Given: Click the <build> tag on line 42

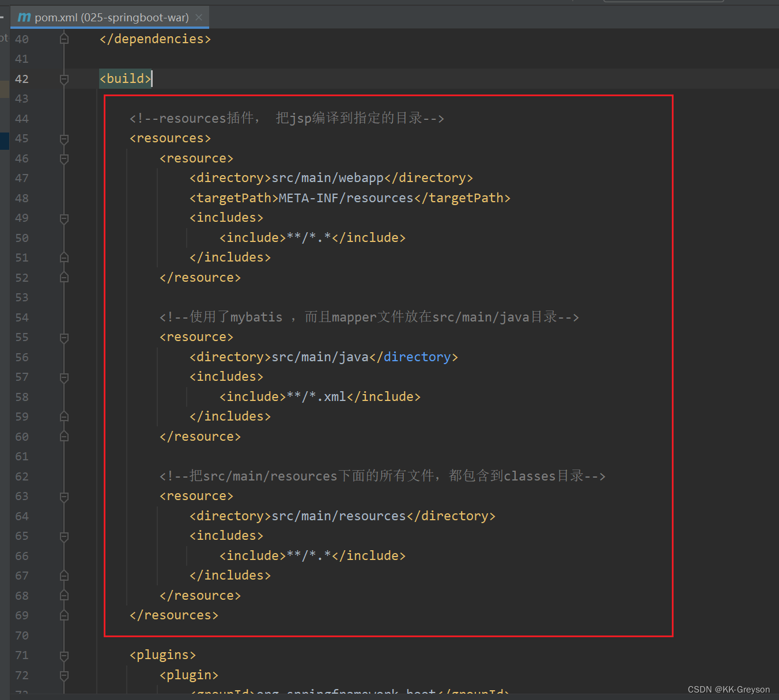Looking at the screenshot, I should point(125,79).
